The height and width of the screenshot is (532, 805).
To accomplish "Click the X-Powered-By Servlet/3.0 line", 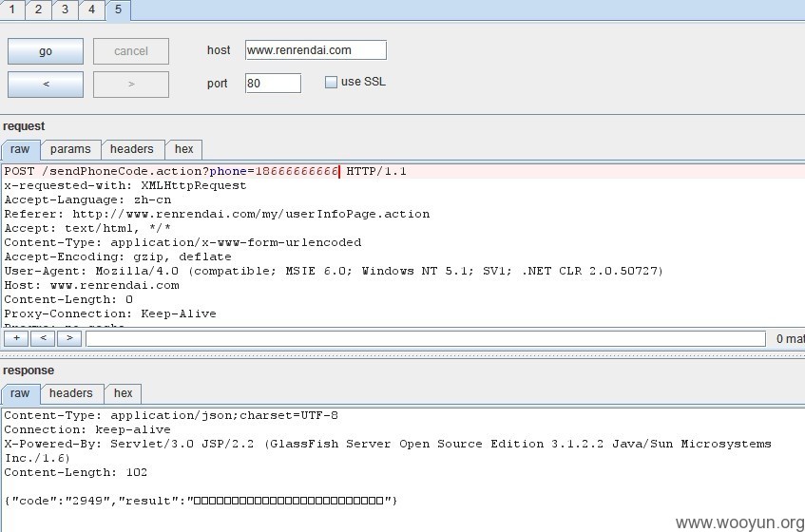I will [388, 451].
